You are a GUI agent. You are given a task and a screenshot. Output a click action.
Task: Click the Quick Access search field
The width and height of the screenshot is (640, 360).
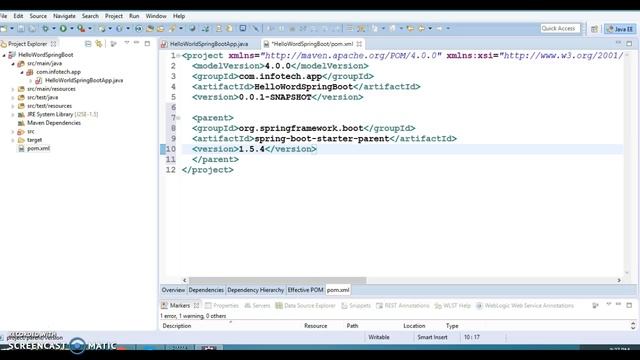point(560,28)
